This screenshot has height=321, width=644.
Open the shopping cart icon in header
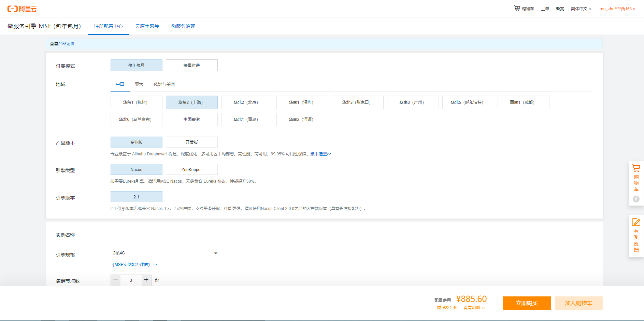(517, 9)
